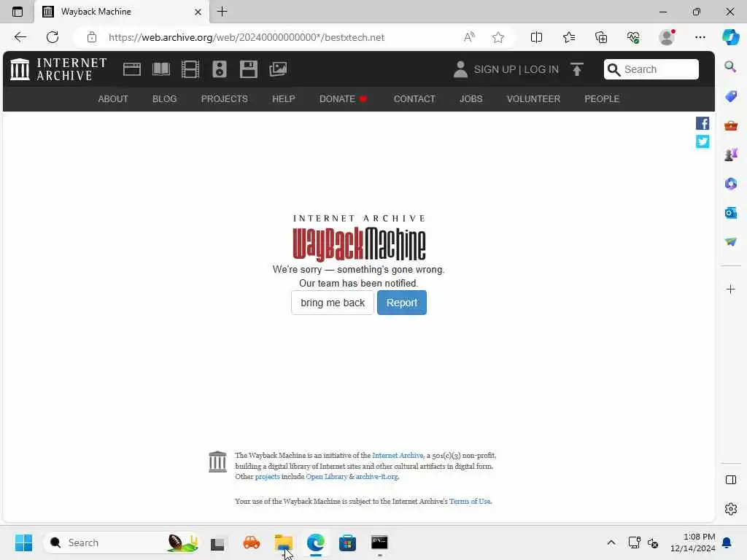This screenshot has width=747, height=560.
Task: Open Outlook sidebar icon
Action: [730, 213]
